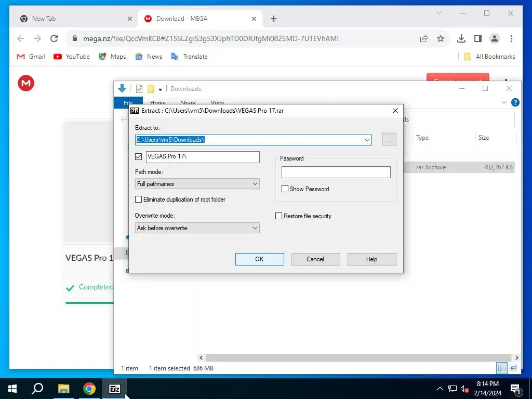Viewport: 532px width, 399px height.
Task: Click into the Password input field
Action: (336, 172)
